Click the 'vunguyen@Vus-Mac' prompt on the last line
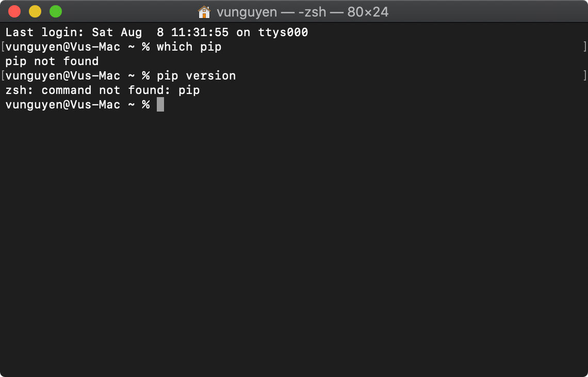588x377 pixels. pyautogui.click(x=62, y=104)
